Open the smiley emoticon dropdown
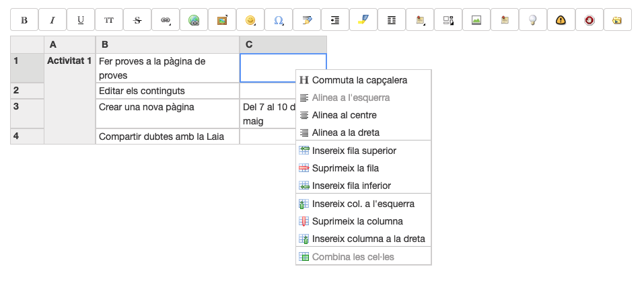The height and width of the screenshot is (281, 644). 250,20
